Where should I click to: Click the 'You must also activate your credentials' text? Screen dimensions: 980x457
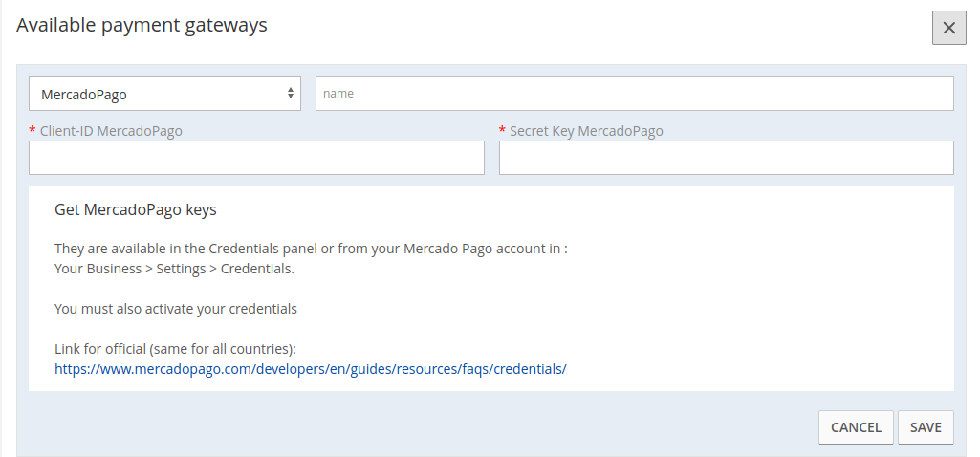(x=176, y=309)
